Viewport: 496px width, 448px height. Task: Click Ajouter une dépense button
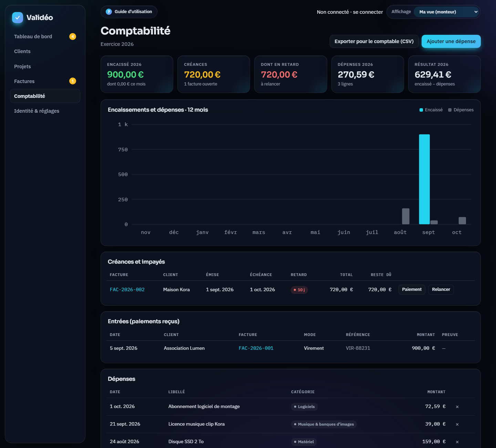point(451,41)
